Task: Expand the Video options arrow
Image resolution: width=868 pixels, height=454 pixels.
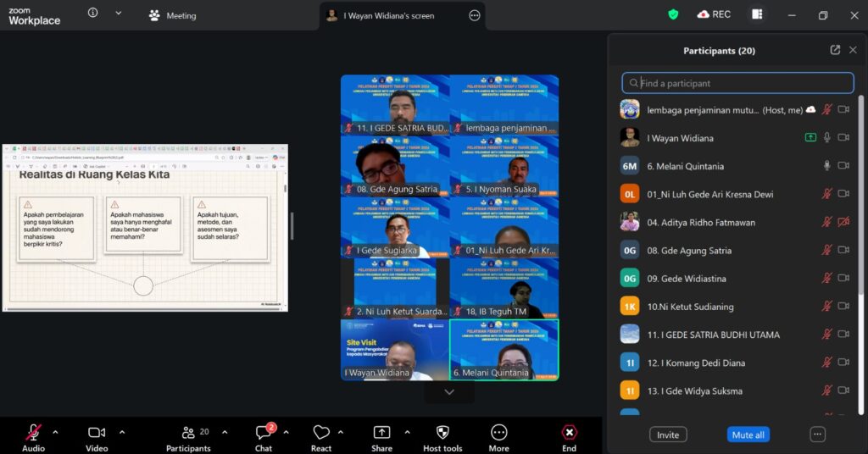Action: click(x=121, y=432)
